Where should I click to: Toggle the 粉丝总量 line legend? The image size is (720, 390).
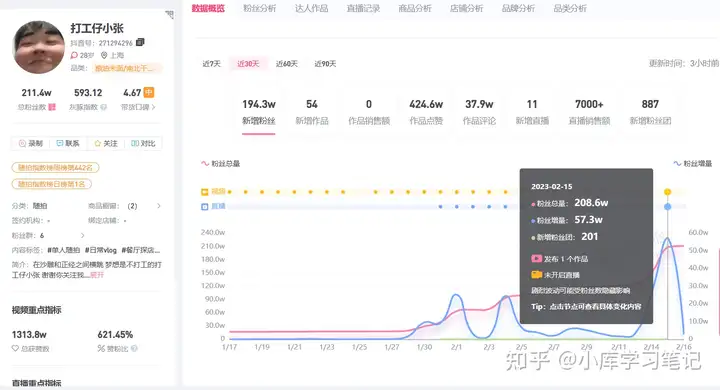pyautogui.click(x=220, y=164)
